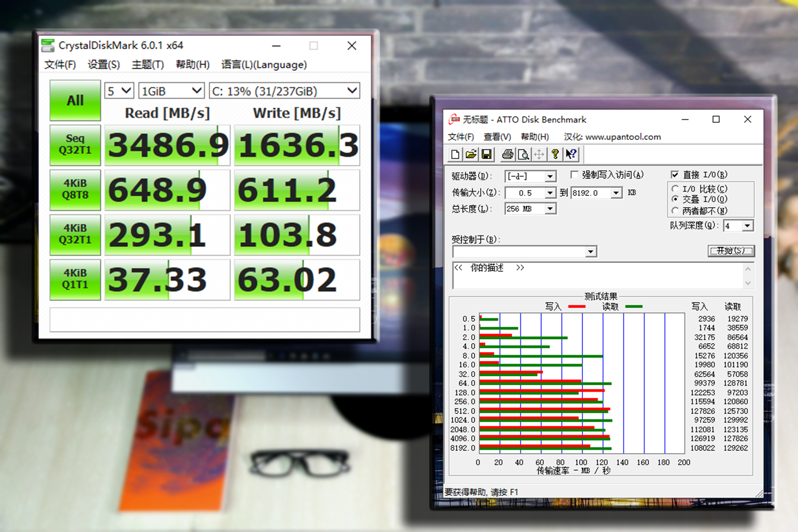Click the yellow Help question mark icon
The image size is (798, 532).
coord(555,154)
